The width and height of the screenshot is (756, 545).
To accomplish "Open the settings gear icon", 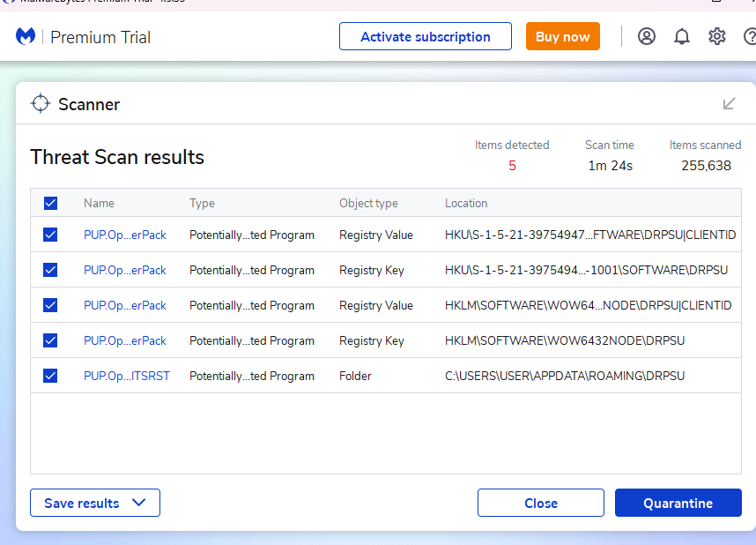I will (717, 36).
